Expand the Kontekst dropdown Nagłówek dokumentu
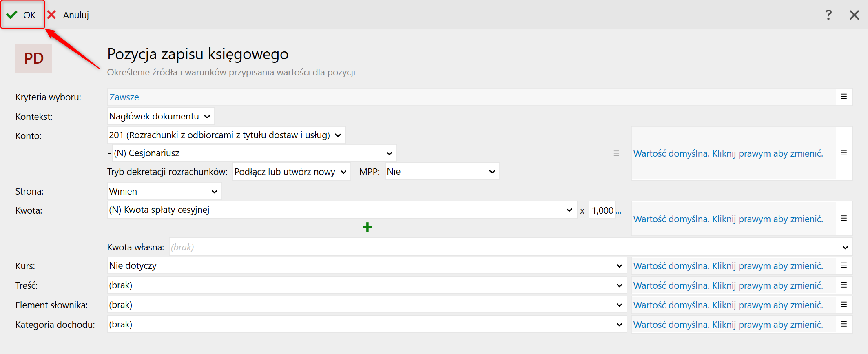868x354 pixels. (161, 117)
